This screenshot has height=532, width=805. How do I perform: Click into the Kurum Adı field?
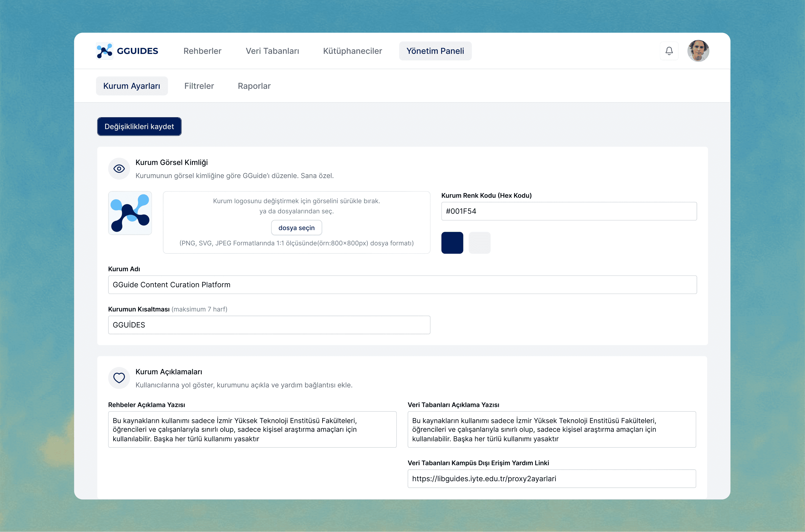[x=402, y=285]
